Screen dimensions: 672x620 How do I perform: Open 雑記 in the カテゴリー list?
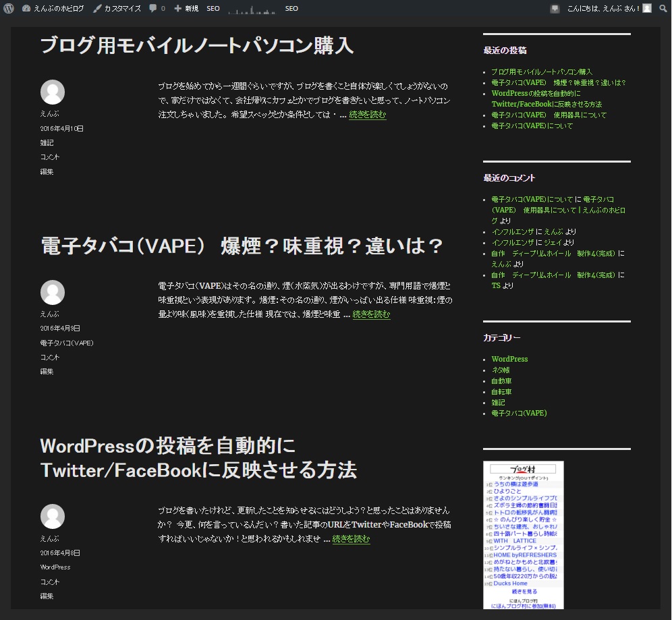click(498, 402)
